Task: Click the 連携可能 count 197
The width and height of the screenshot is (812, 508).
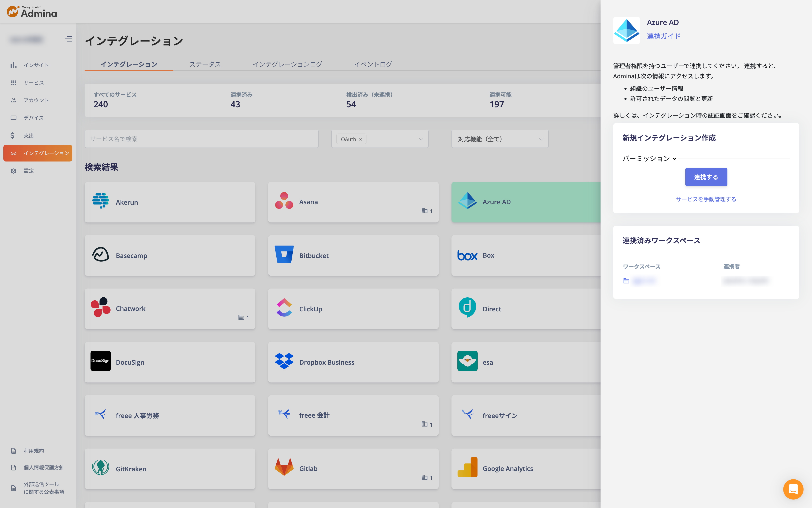Action: click(497, 105)
